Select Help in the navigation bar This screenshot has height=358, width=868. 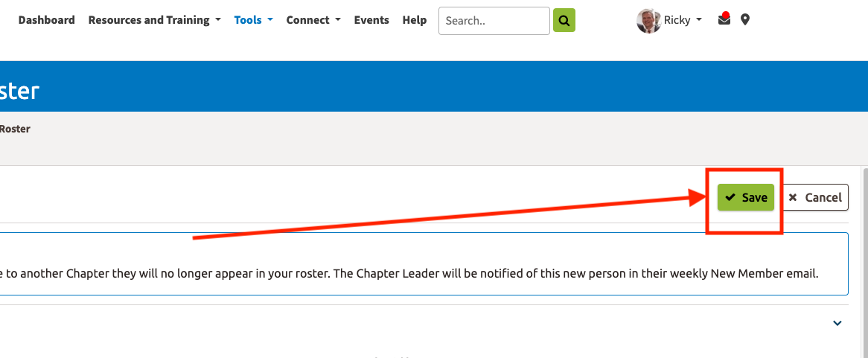[414, 20]
